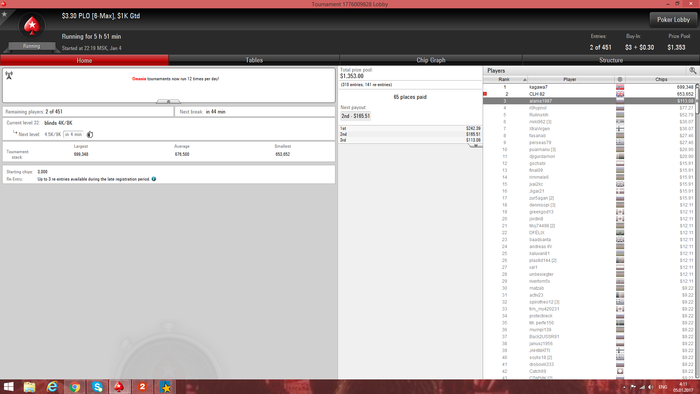The width and height of the screenshot is (700, 394).
Task: Open Google Chrome from the taskbar
Action: pyautogui.click(x=75, y=387)
